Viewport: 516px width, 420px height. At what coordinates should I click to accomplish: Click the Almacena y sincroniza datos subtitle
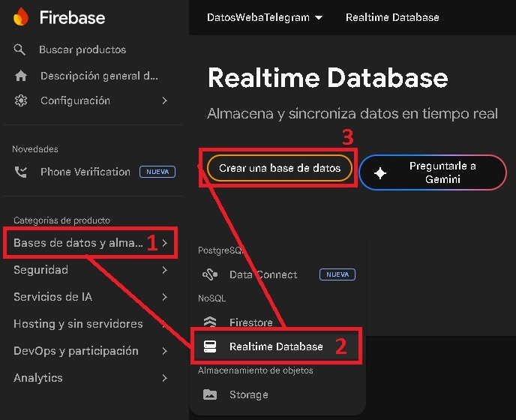pyautogui.click(x=352, y=114)
